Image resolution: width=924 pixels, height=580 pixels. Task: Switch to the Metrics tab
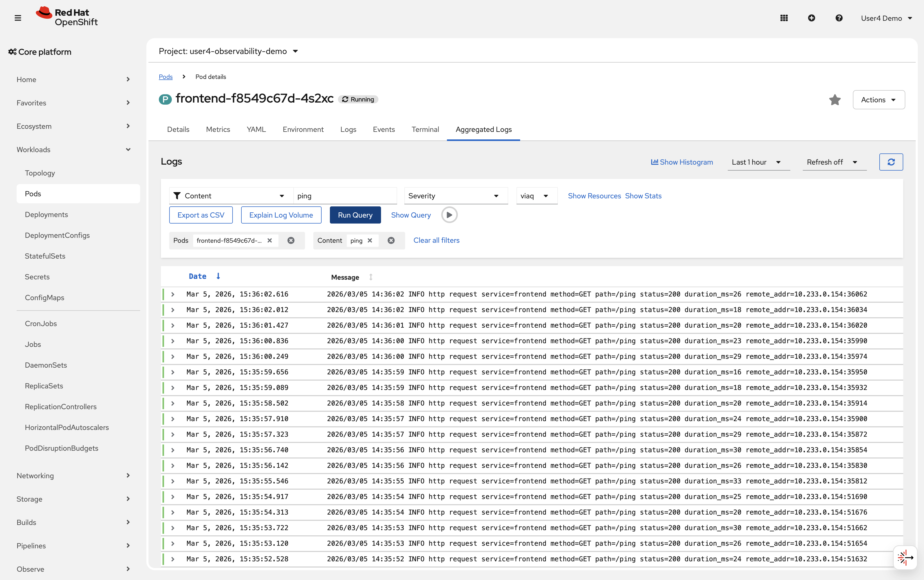point(218,129)
